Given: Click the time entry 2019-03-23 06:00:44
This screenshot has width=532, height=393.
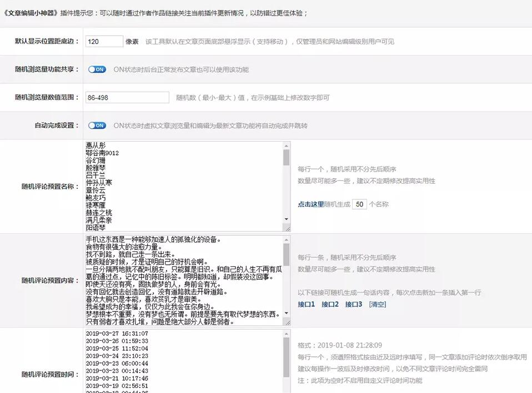Looking at the screenshot, I should point(117,363).
